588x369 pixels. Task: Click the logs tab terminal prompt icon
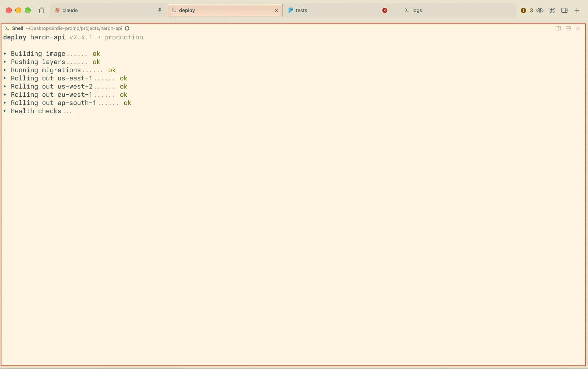click(x=407, y=10)
